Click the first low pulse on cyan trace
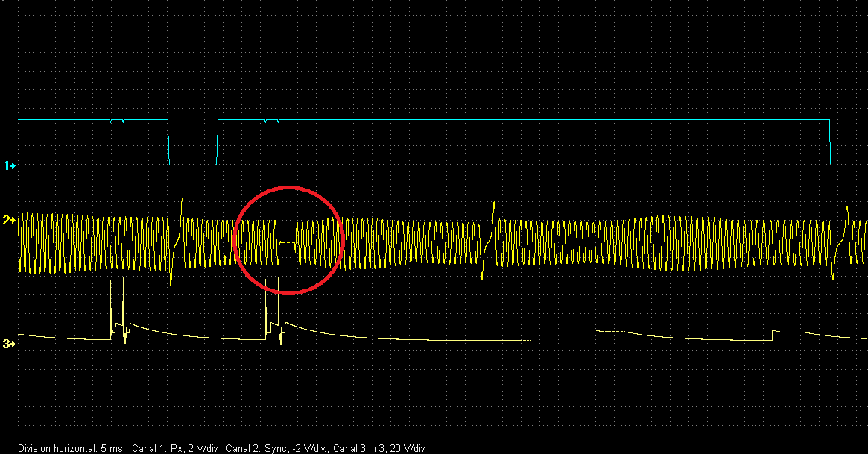Viewport: 868px width, 454px height. 193,163
